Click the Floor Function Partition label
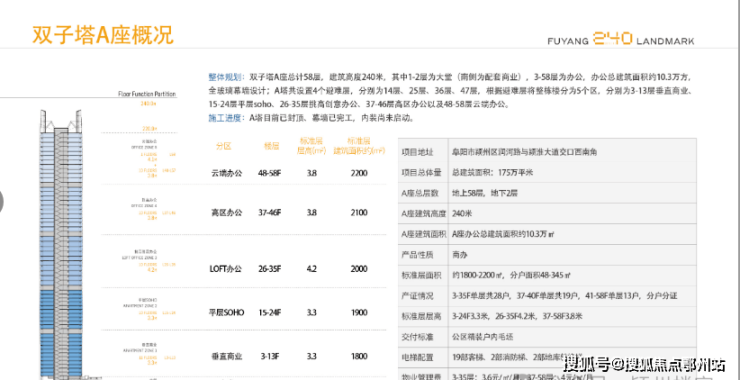 pyautogui.click(x=147, y=94)
